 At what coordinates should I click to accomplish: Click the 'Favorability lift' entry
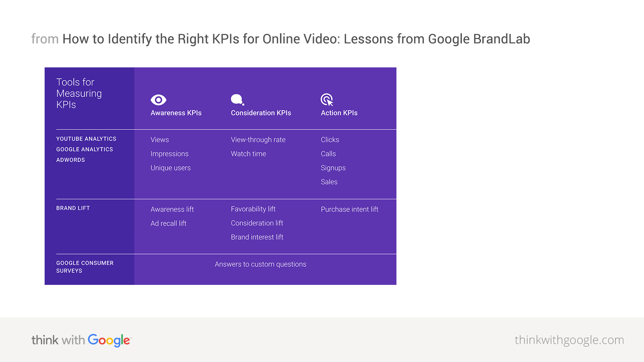pos(253,209)
